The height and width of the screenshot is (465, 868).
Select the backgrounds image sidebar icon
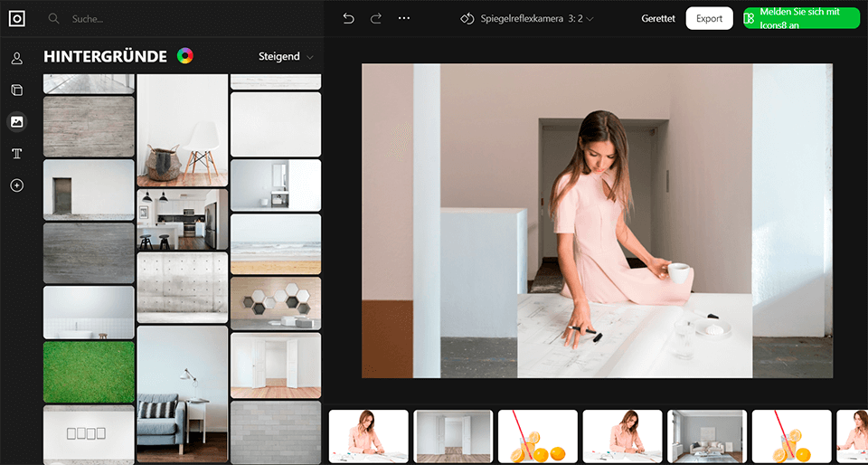pyautogui.click(x=16, y=121)
